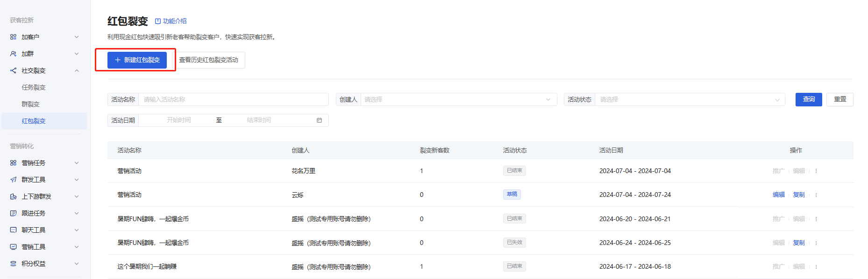Click 查看历史红包裂变活动 button

[208, 60]
